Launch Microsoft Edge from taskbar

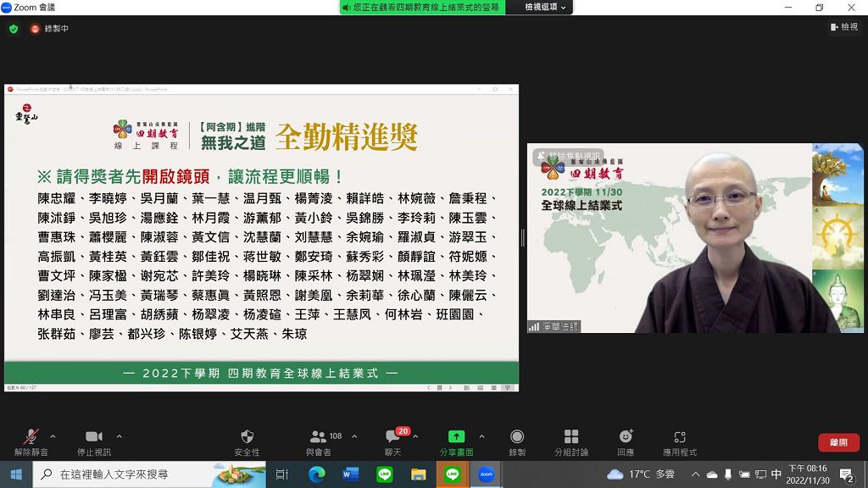(317, 474)
